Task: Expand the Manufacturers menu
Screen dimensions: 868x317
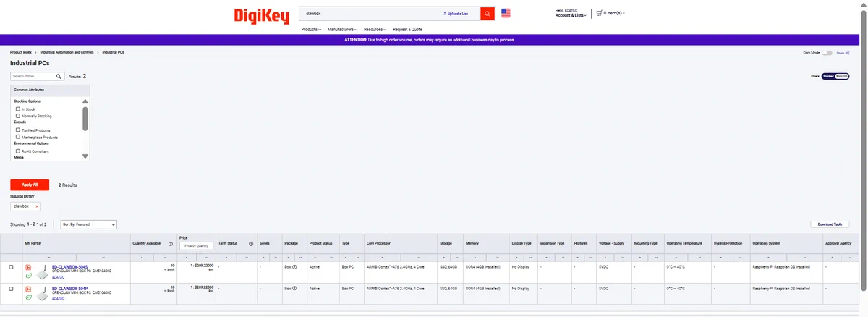Action: 342,29
